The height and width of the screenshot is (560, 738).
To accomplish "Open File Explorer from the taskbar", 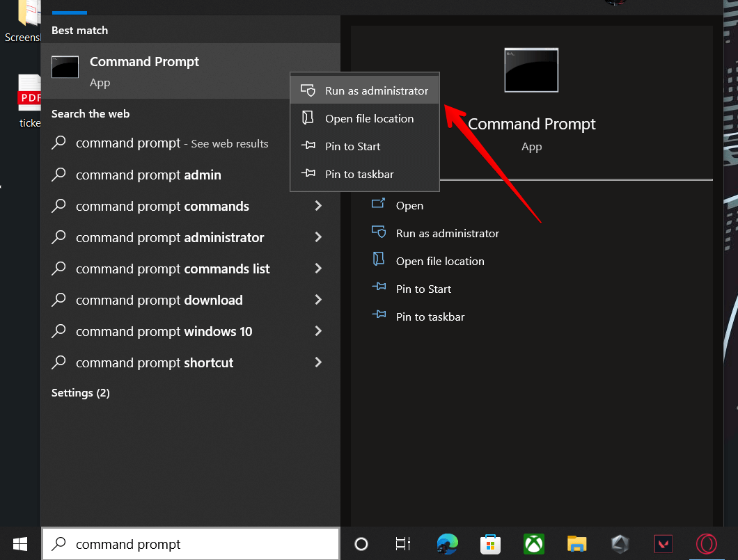I will pos(576,544).
